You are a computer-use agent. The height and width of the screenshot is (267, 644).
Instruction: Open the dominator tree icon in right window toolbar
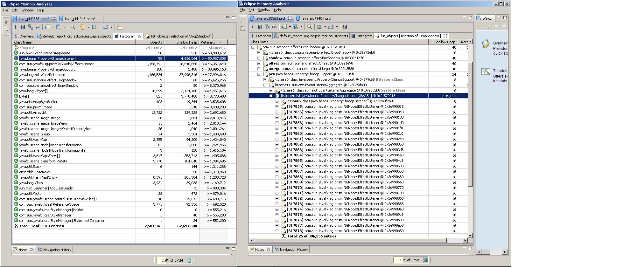pyautogui.click(x=267, y=27)
